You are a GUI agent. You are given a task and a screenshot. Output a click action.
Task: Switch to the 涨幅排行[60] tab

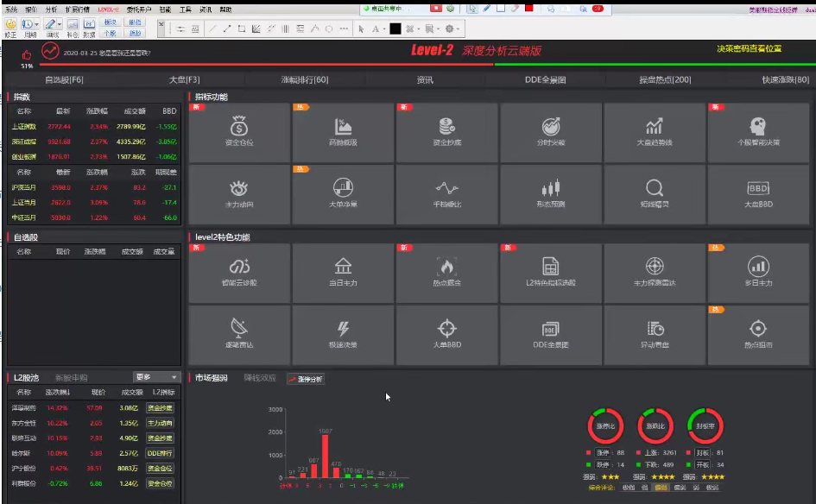pos(305,79)
